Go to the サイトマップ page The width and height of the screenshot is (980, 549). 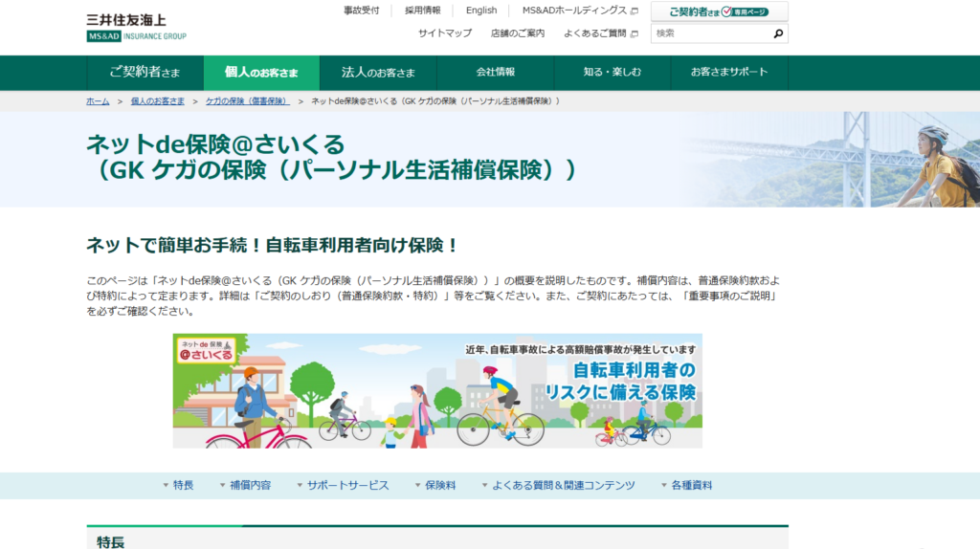[x=445, y=33]
